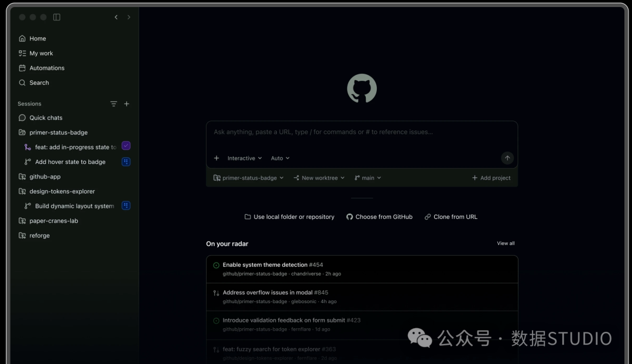The height and width of the screenshot is (364, 632).
Task: Send the prompt with up-arrow button
Action: tap(507, 158)
